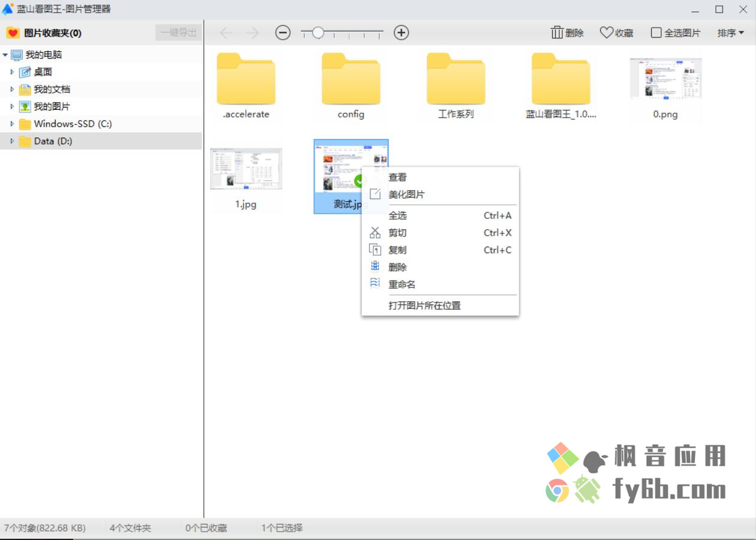
Task: Expand the Data (D:) tree node
Action: click(12, 141)
